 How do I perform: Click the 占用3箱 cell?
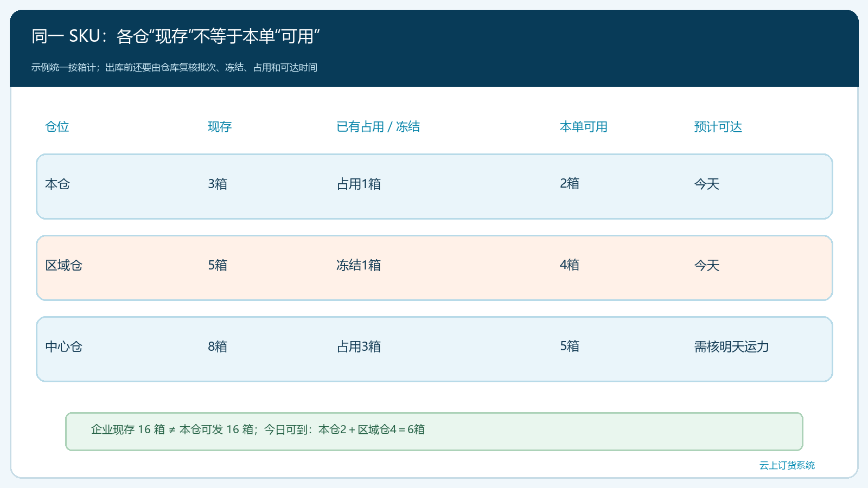[359, 347]
